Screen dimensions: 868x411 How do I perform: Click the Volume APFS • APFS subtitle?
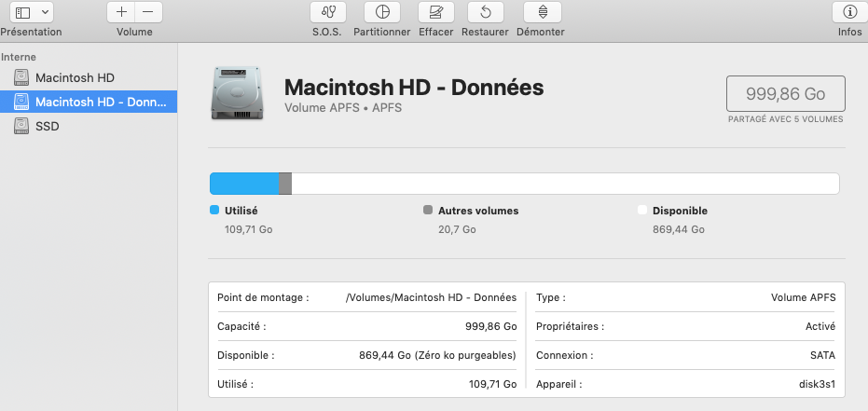pos(343,108)
